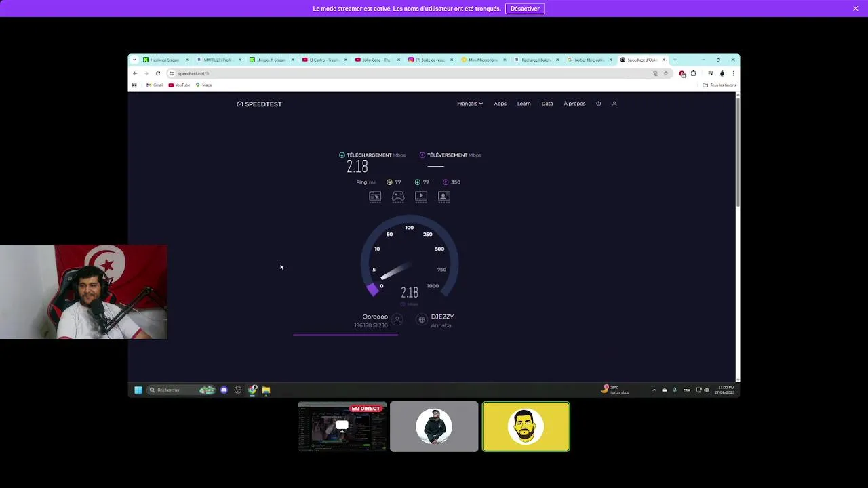The height and width of the screenshot is (488, 868).
Task: Select the yellow bearded avatar tile
Action: (526, 426)
